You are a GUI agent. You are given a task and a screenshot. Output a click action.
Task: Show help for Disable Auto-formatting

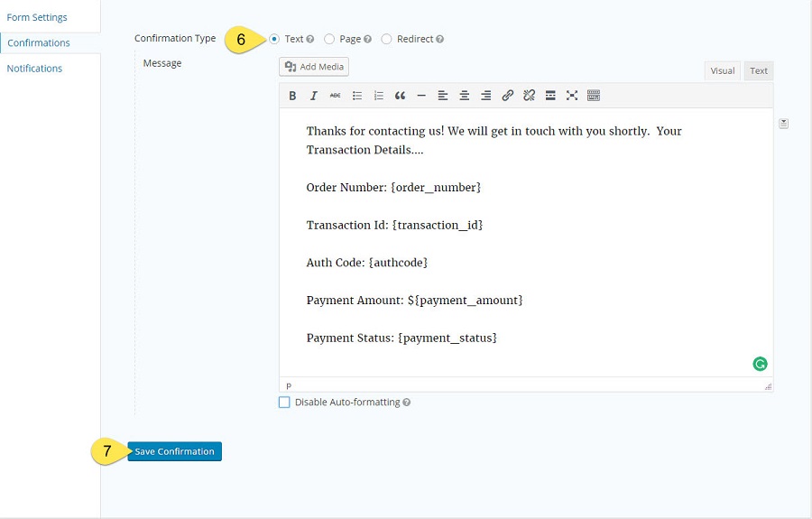coord(407,403)
